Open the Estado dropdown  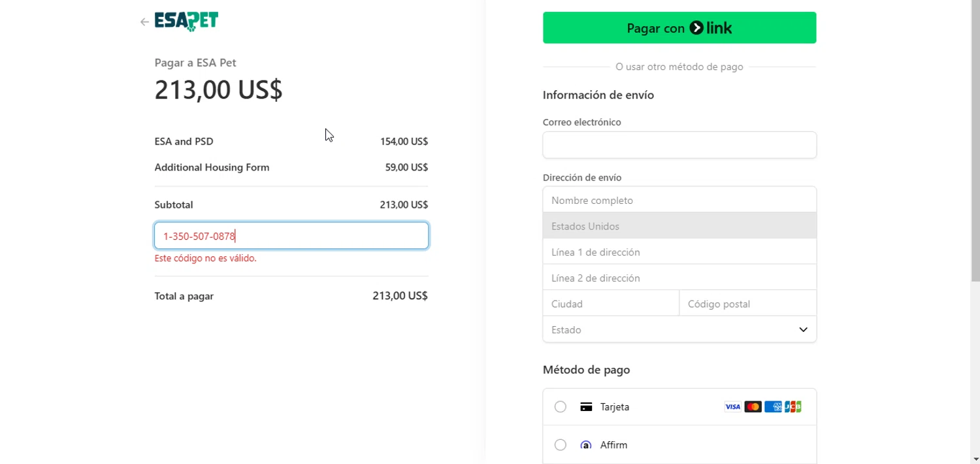[673, 330]
